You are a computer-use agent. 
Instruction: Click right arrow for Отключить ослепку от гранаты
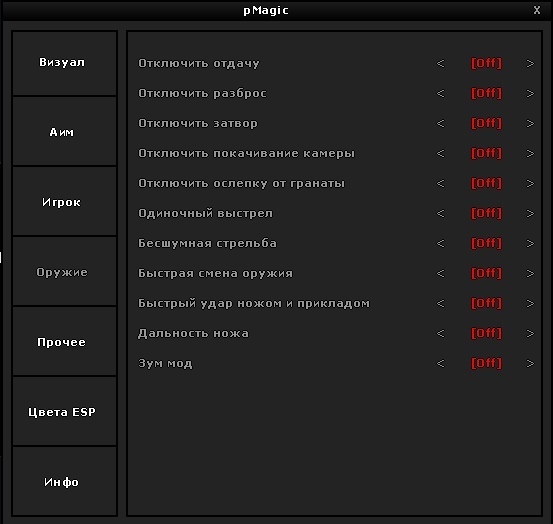pos(530,183)
